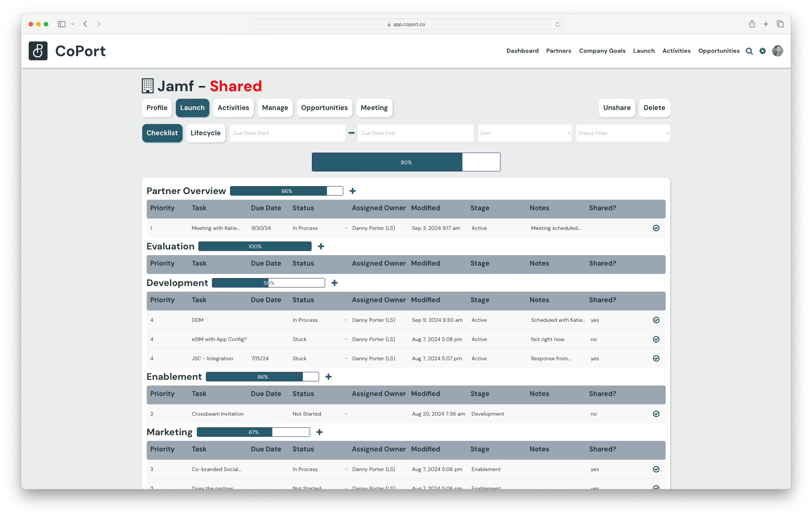Open the Sort dropdown
This screenshot has height=517, width=812.
pyautogui.click(x=525, y=133)
